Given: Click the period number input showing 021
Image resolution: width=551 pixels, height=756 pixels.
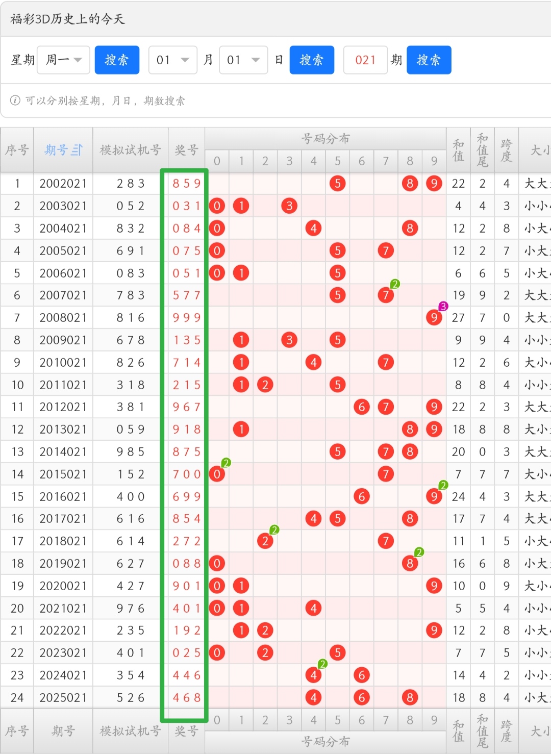Looking at the screenshot, I should point(365,60).
